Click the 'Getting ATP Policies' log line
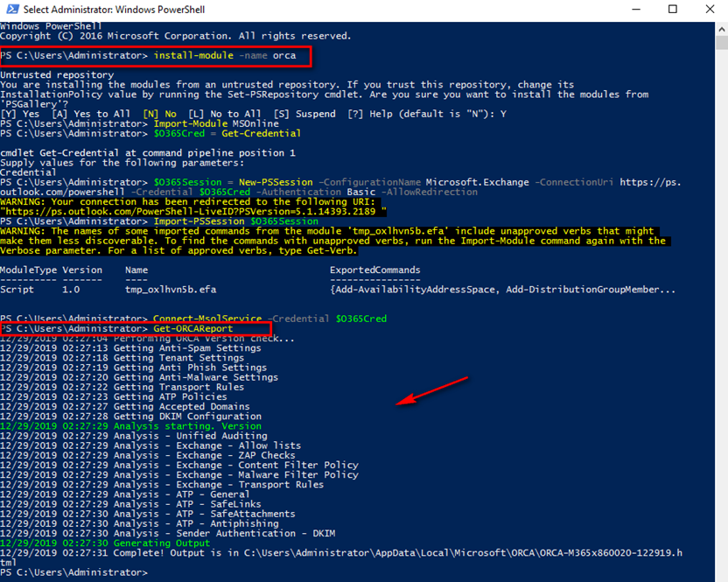Image resolution: width=728 pixels, height=582 pixels. click(x=114, y=396)
